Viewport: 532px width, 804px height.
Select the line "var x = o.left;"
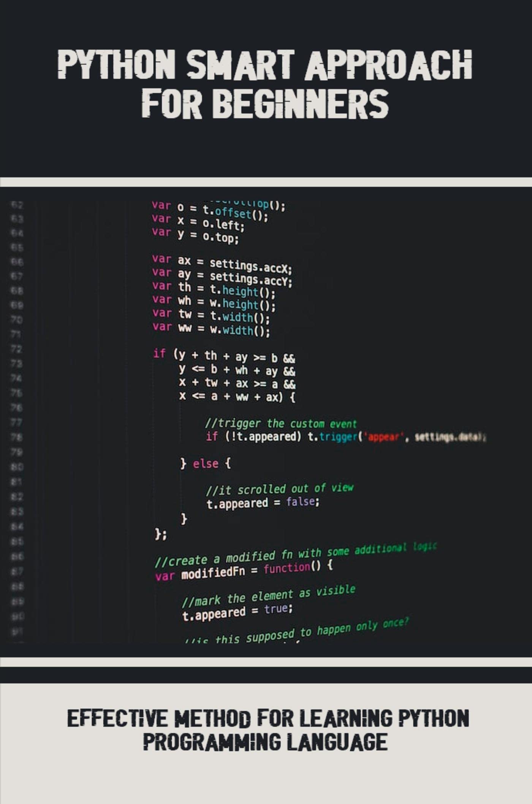click(x=198, y=222)
